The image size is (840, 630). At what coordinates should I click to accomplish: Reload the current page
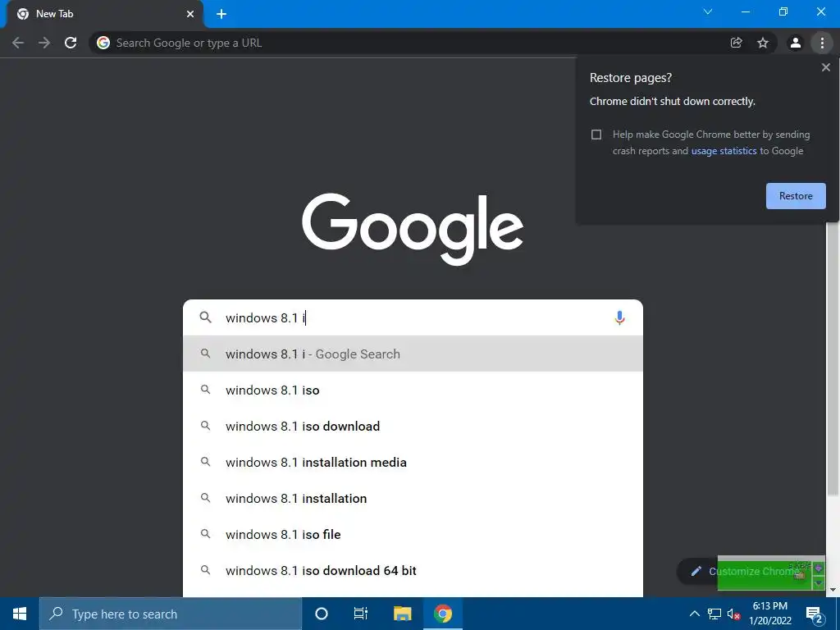click(71, 43)
